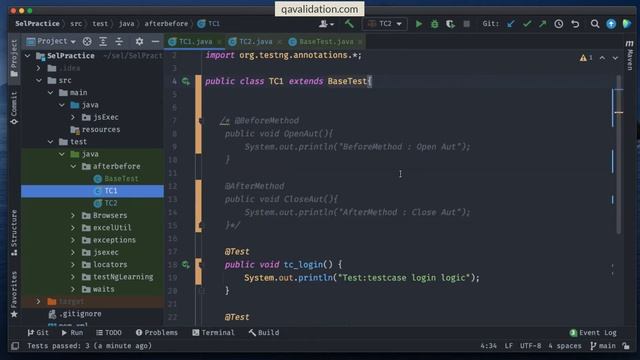Click the 4 spaces indent indicator
This screenshot has height=360, width=640.
[565, 346]
